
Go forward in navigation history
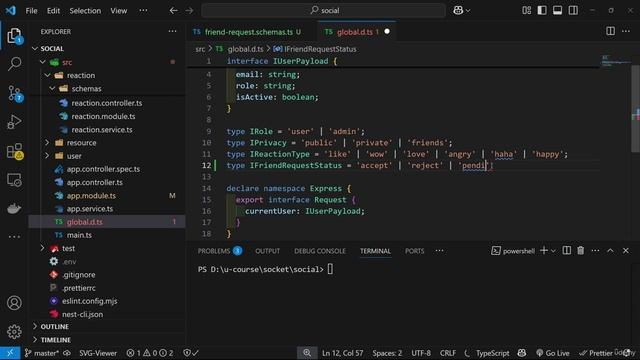[x=189, y=11]
